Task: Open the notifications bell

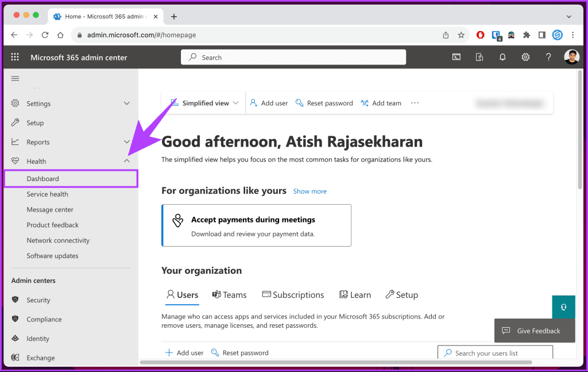Action: (502, 57)
